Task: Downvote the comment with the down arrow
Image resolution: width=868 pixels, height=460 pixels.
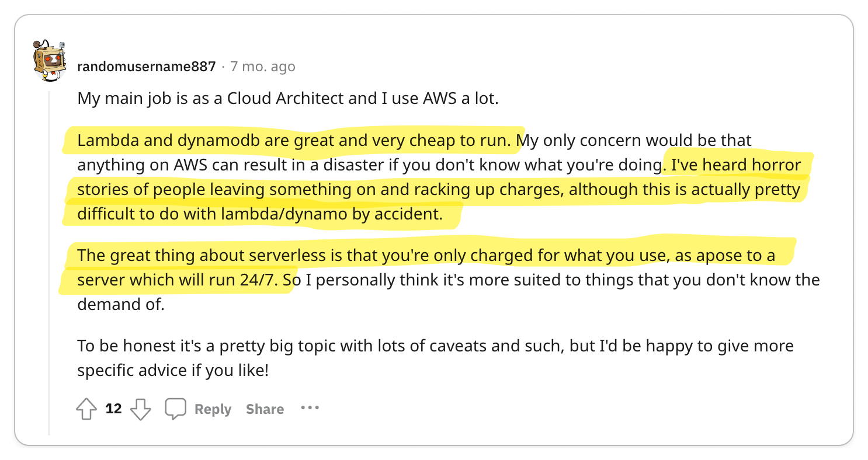Action: (140, 409)
